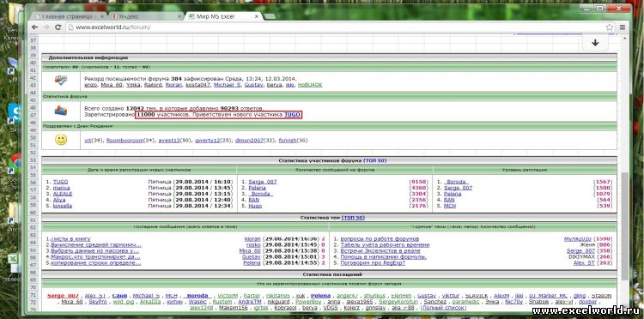Open the копирование строки определе... topic
This screenshot has height=319, width=644.
96,262
